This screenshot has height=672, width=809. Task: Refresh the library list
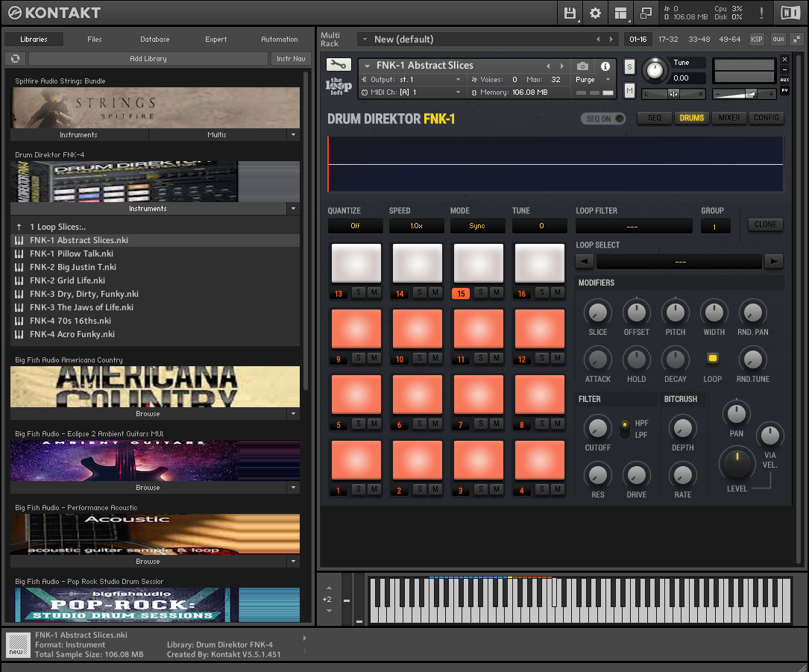tap(16, 59)
